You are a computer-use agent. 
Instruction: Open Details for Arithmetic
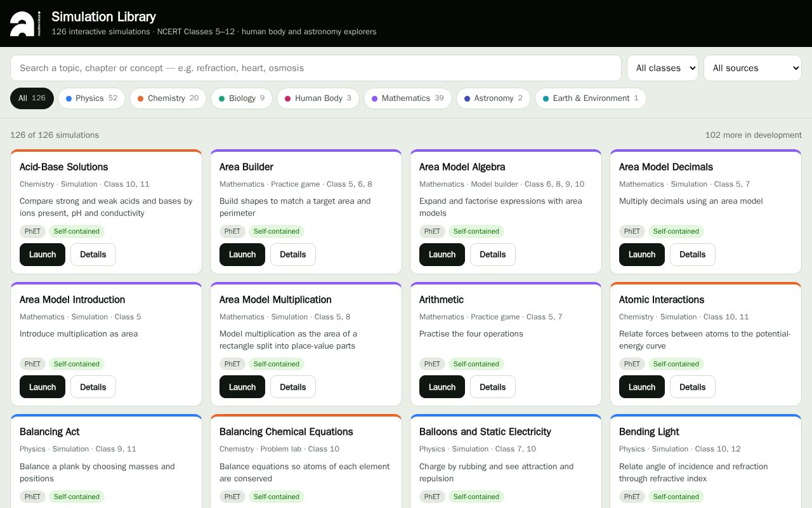(493, 387)
